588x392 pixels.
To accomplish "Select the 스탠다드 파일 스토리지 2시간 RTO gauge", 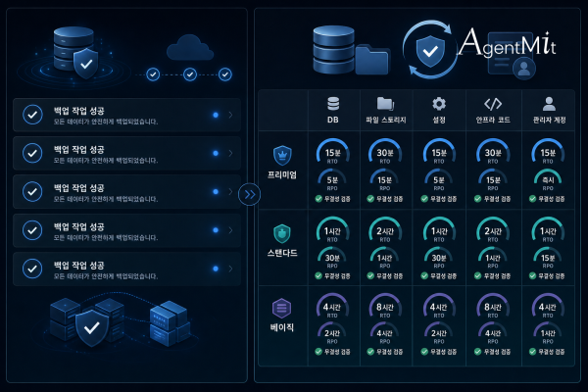I will pos(385,230).
